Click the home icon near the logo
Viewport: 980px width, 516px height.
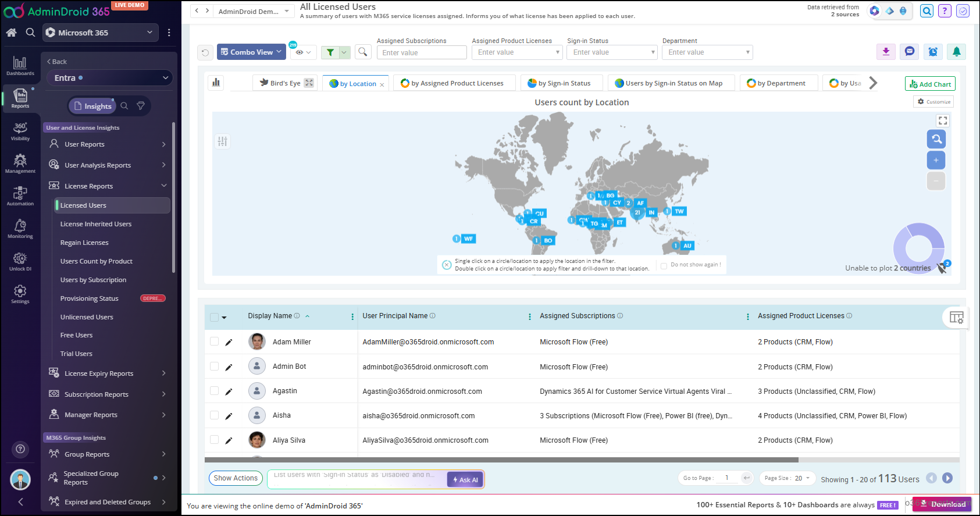coord(11,33)
